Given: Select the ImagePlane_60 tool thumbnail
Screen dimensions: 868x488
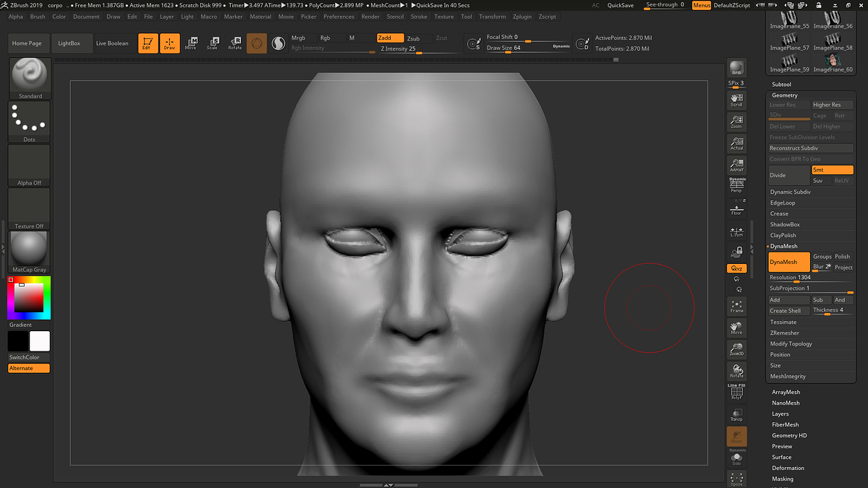Looking at the screenshot, I should [832, 63].
